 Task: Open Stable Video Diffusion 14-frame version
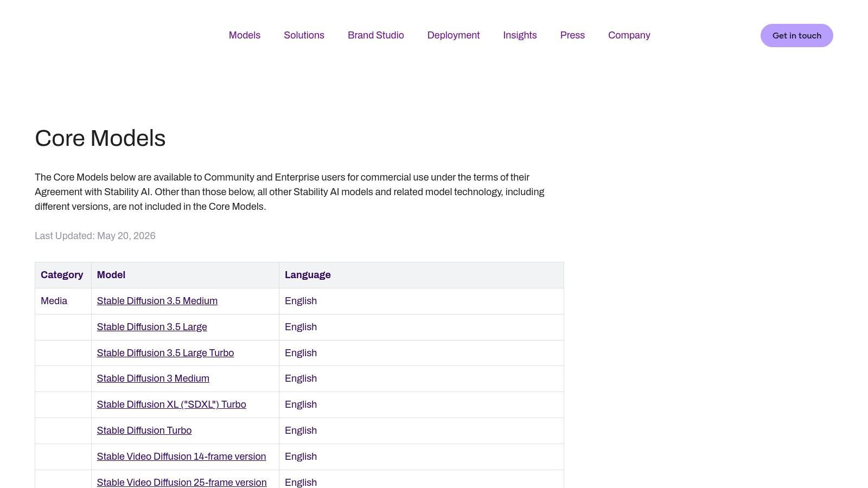tap(182, 457)
